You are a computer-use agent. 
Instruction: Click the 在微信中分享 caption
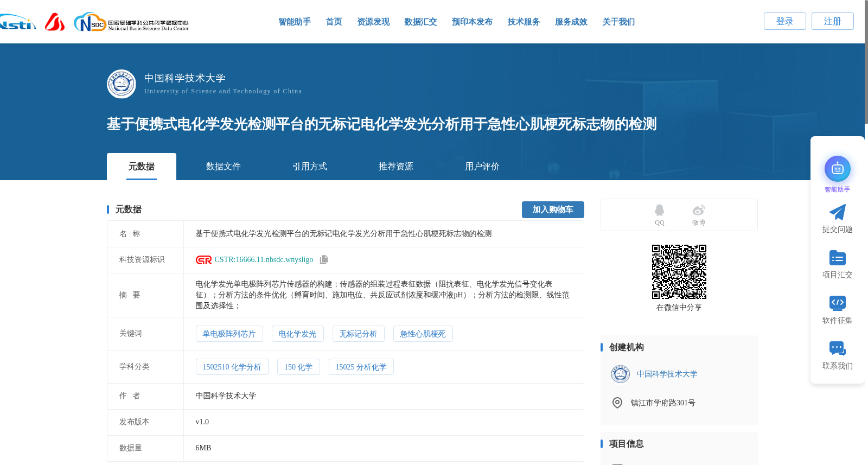coord(679,307)
